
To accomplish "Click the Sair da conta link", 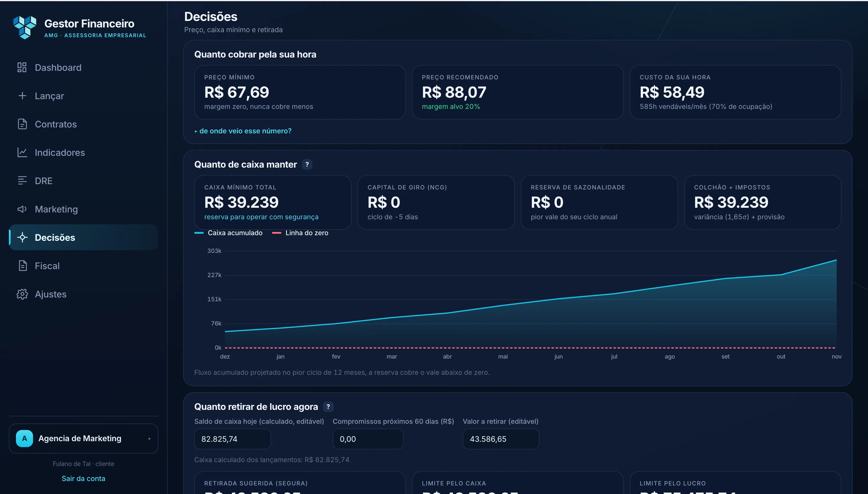I will pyautogui.click(x=84, y=478).
